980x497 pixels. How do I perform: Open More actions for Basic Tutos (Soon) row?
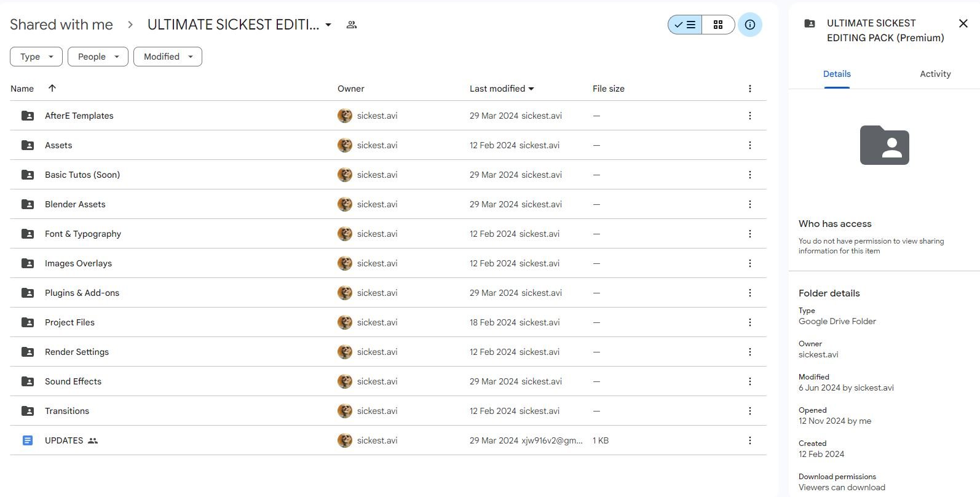click(749, 175)
